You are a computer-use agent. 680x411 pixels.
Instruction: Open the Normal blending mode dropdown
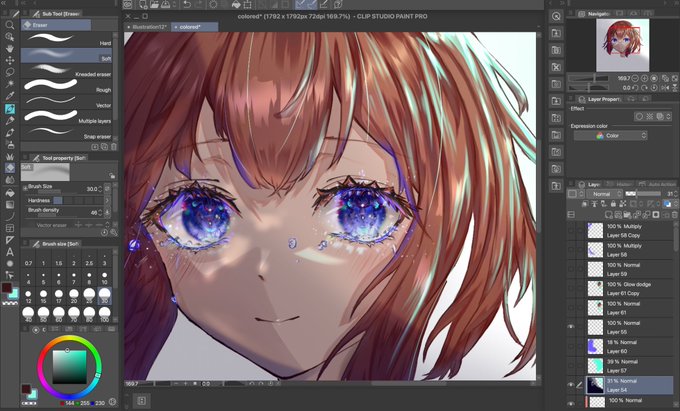[x=604, y=194]
